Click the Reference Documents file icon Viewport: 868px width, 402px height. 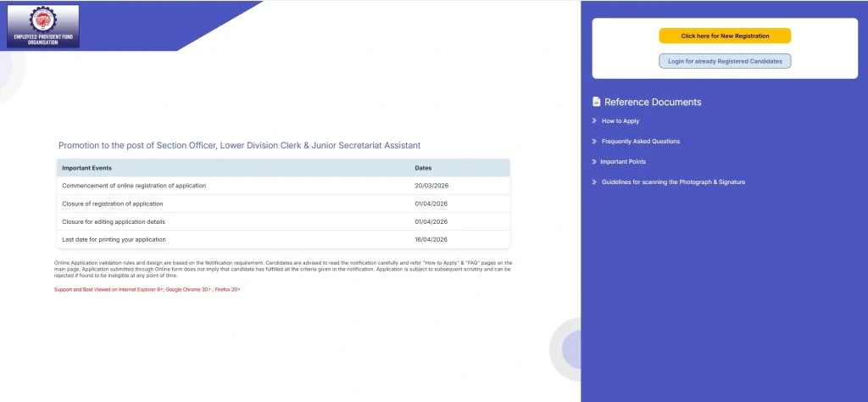point(596,102)
